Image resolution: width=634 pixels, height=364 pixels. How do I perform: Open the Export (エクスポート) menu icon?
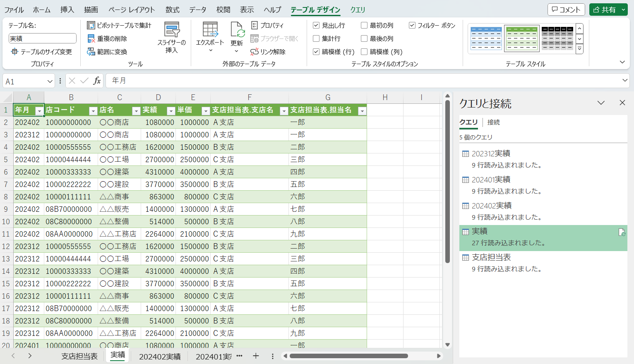click(210, 30)
